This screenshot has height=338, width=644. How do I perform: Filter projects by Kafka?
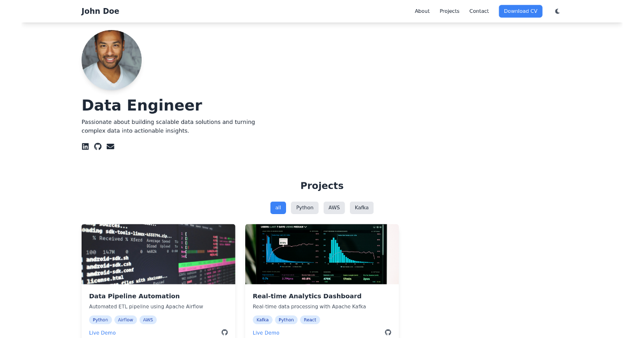coord(361,208)
